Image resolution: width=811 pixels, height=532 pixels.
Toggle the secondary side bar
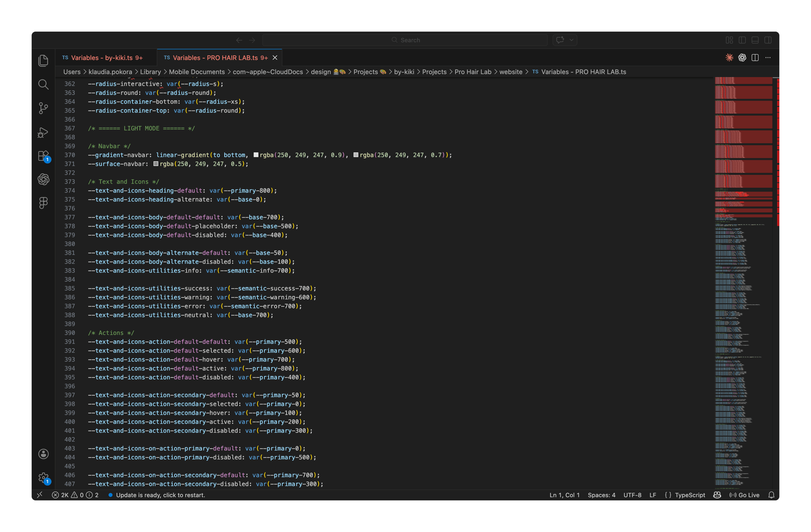(768, 40)
